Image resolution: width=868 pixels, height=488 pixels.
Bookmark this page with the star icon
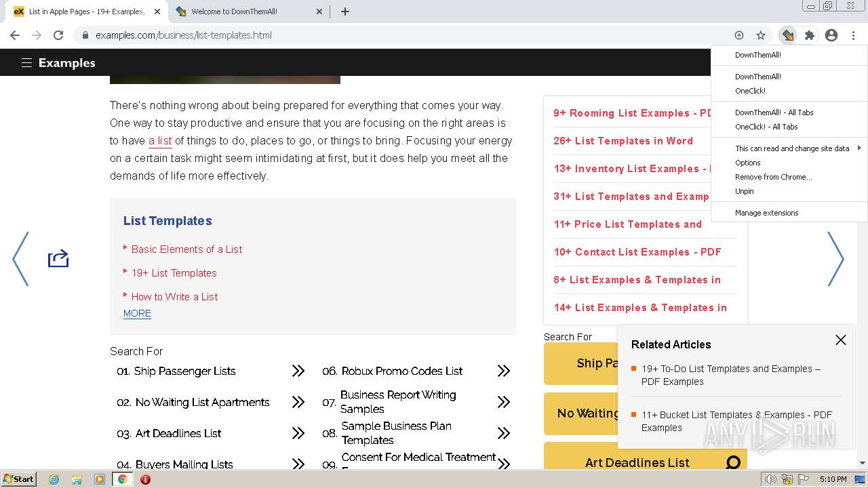[761, 35]
